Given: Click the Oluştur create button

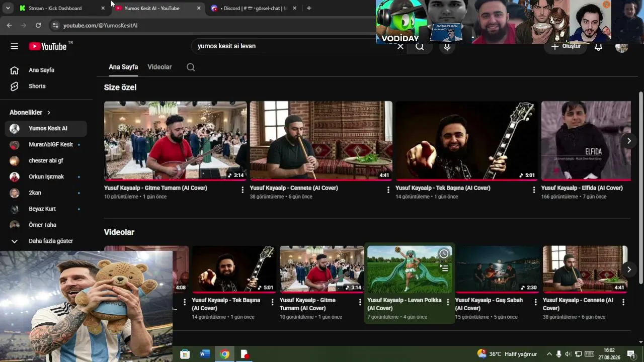Looking at the screenshot, I should coord(566,47).
